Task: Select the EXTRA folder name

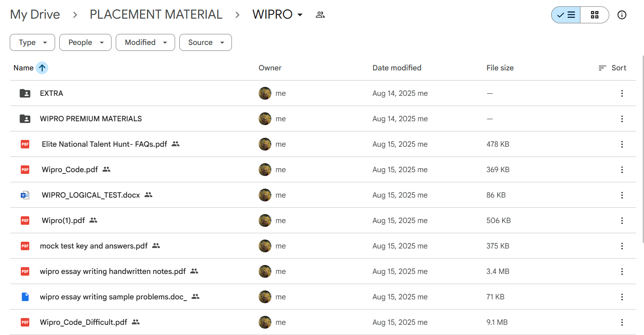Action: pos(51,93)
